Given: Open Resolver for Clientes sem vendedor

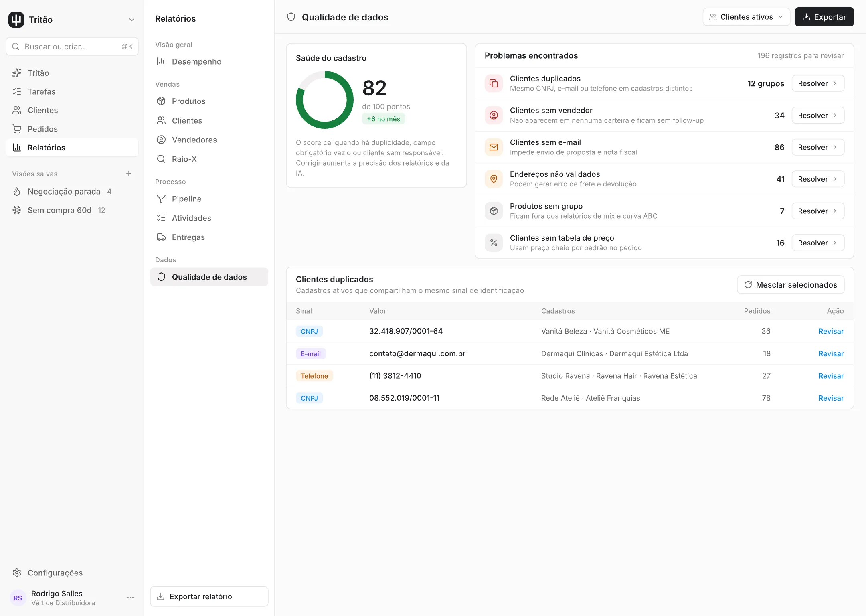Looking at the screenshot, I should point(818,115).
